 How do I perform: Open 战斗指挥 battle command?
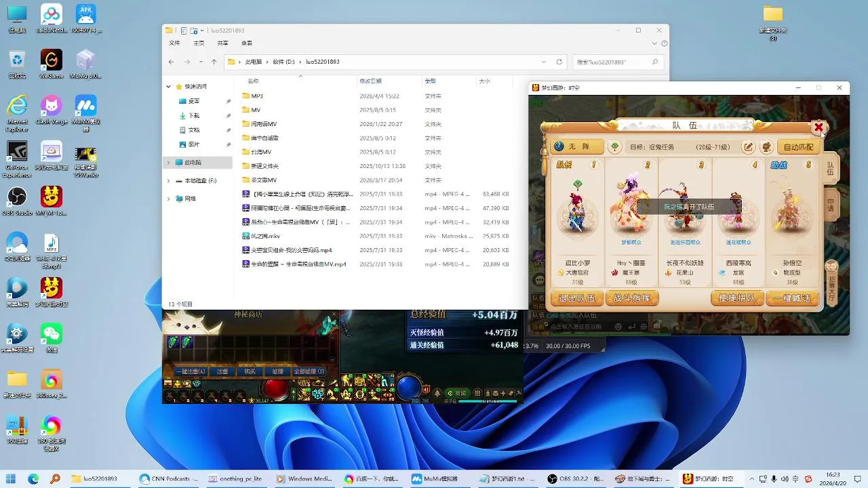tap(632, 298)
